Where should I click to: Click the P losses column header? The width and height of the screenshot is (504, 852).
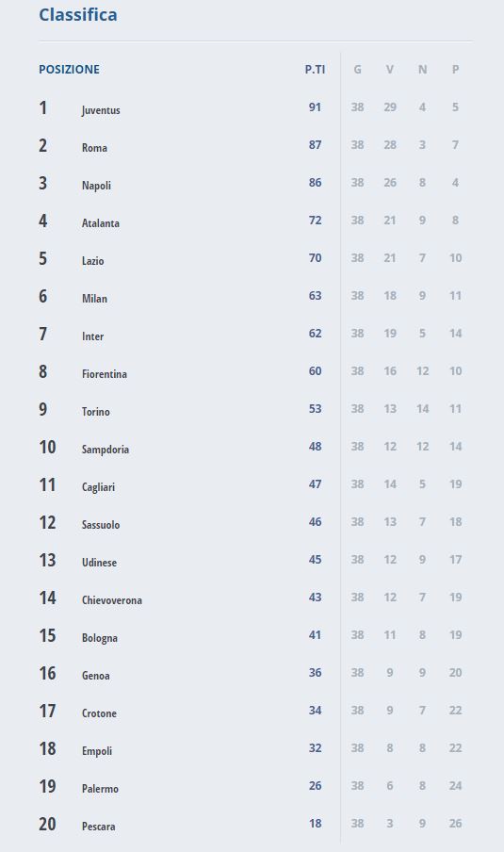pyautogui.click(x=456, y=70)
